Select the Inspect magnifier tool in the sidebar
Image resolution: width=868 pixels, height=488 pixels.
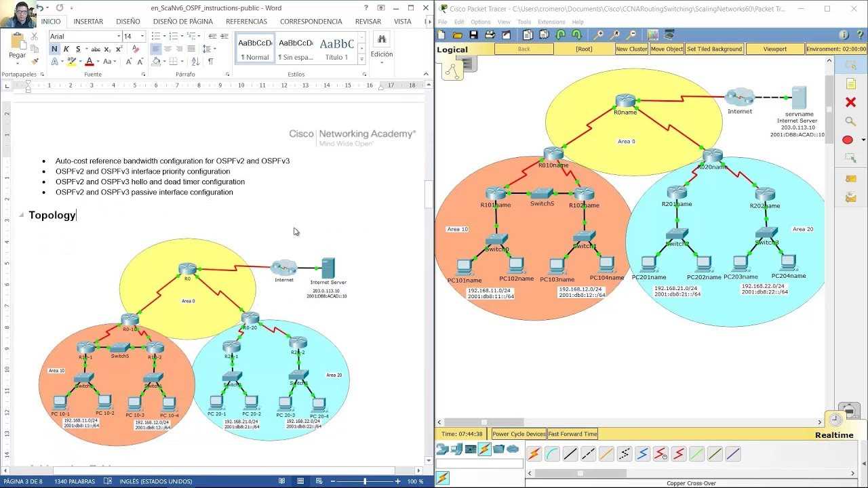click(x=850, y=121)
